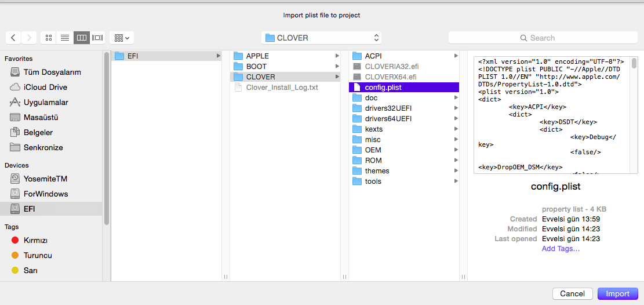The image size is (644, 305).
Task: Click the plist XML preview text
Action: click(x=552, y=115)
